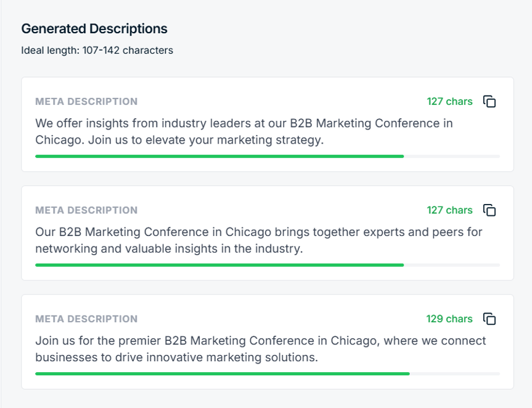Click the Generated Descriptions heading
This screenshot has width=532, height=408.
coord(94,28)
